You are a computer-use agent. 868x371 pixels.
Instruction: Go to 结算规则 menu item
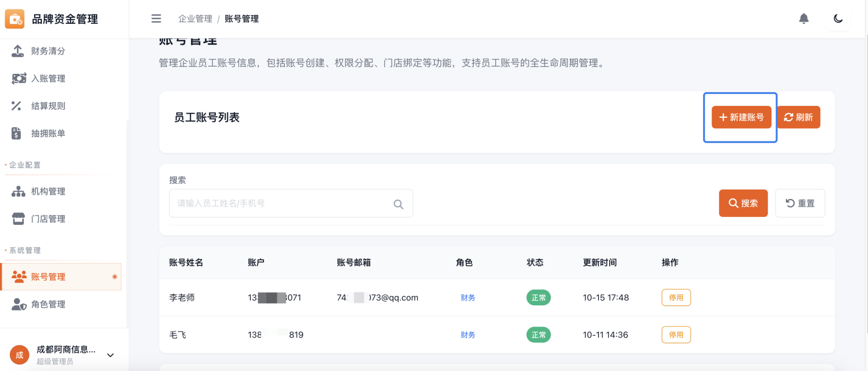click(48, 106)
